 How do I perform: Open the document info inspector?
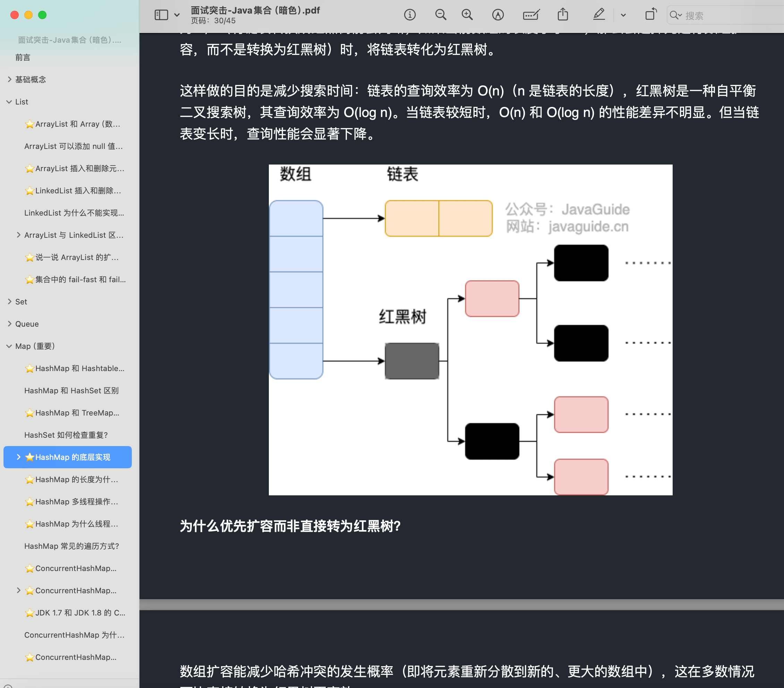point(410,15)
